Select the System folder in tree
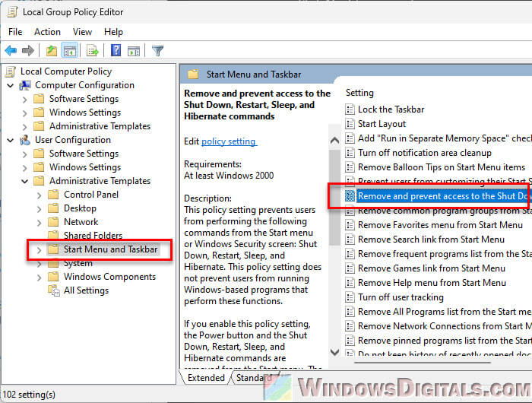This screenshot has height=403, width=532. coord(78,263)
